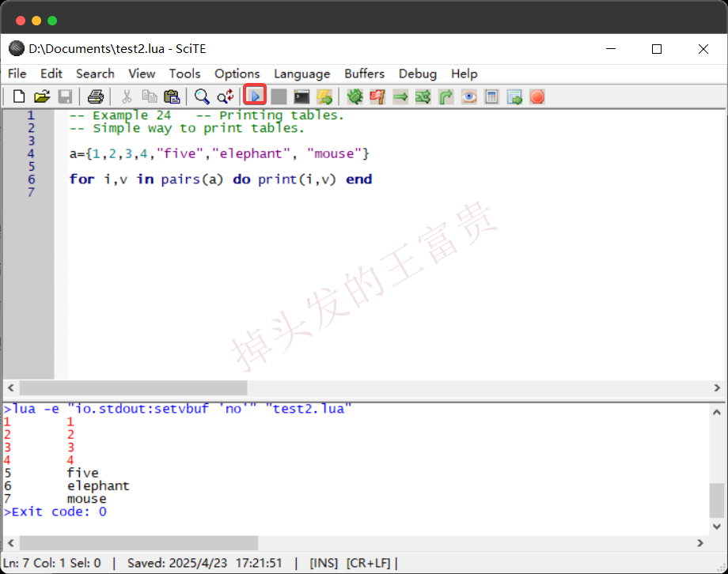
Task: Open the Options menu
Action: click(x=237, y=74)
